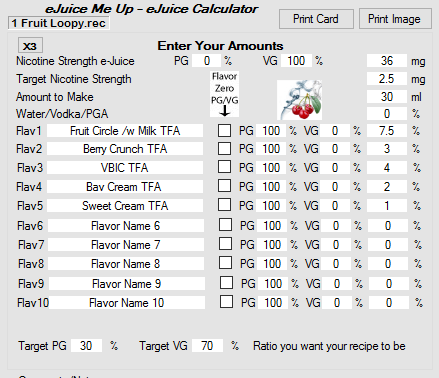Click the Flavor Zero PG/VG arrow icon
The height and width of the screenshot is (378, 439).
click(x=225, y=111)
